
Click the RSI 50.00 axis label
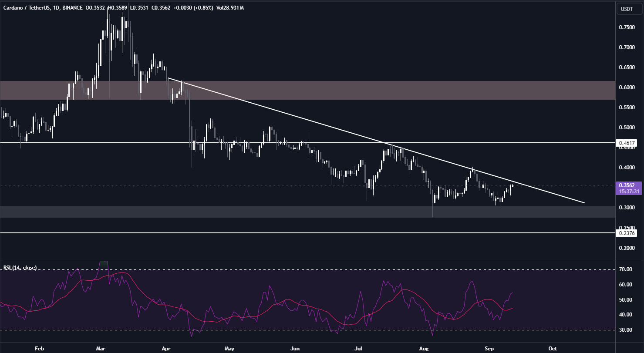tap(625, 300)
